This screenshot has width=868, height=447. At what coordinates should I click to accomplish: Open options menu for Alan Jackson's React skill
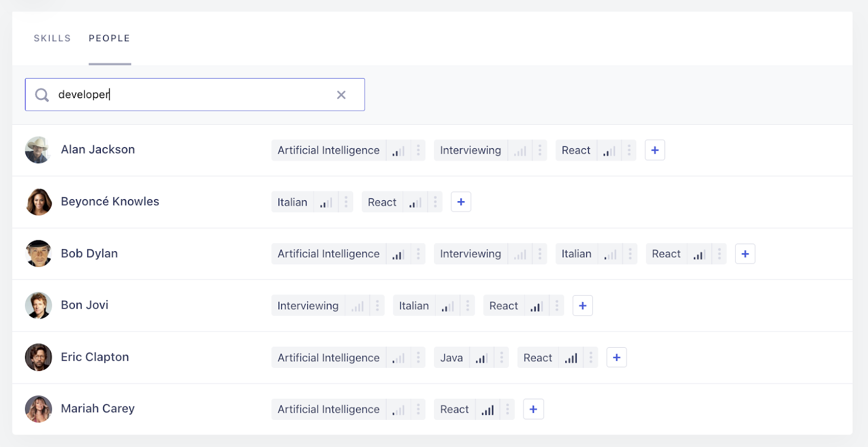click(x=629, y=150)
